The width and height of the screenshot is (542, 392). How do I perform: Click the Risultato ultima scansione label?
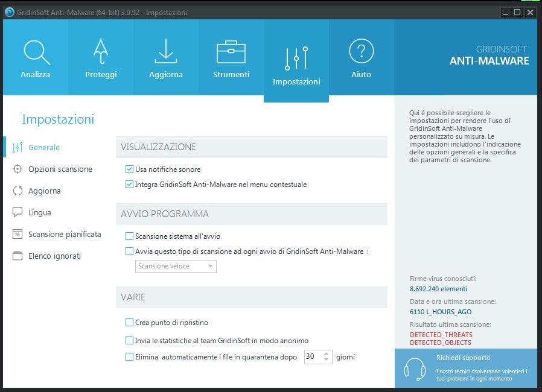point(450,324)
